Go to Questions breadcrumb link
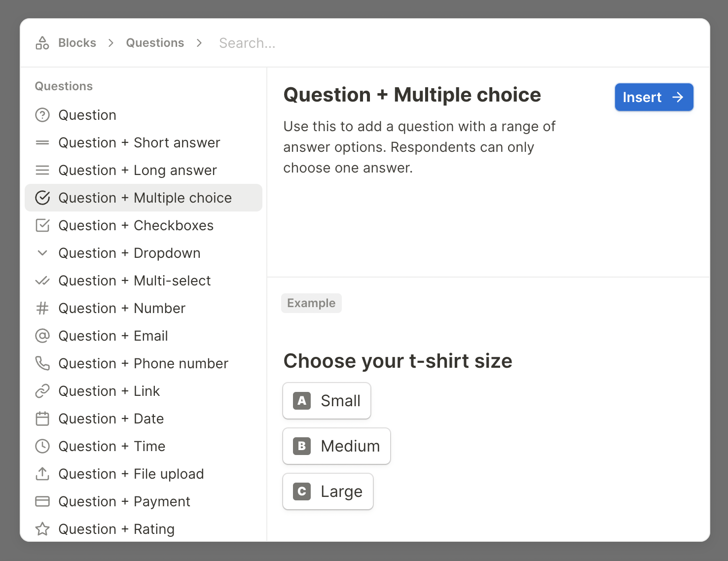 click(155, 43)
